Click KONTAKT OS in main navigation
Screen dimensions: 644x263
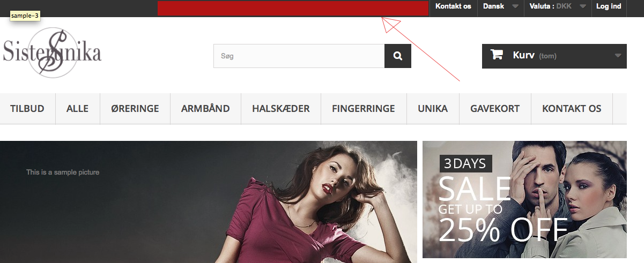[572, 109]
